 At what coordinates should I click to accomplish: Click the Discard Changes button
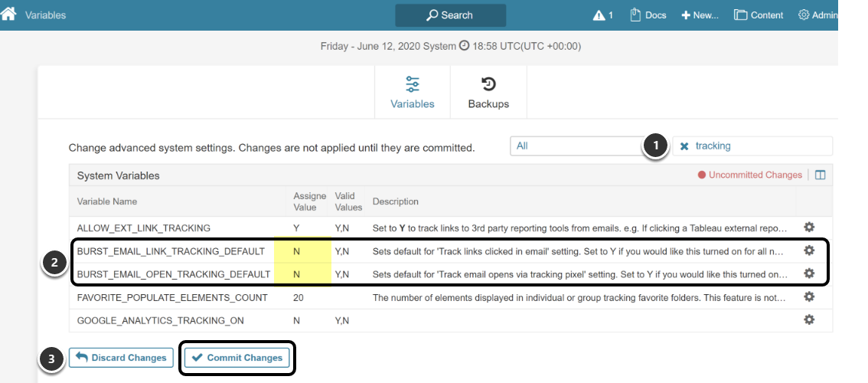click(120, 358)
